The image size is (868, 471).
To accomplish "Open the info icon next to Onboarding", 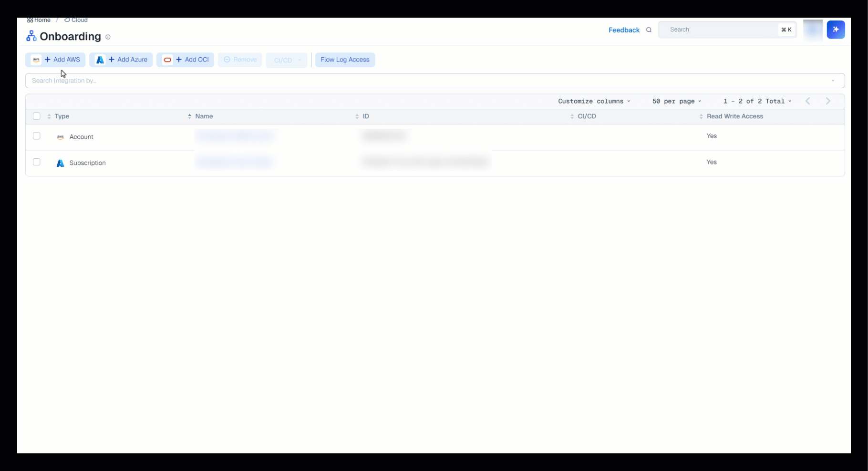I will 108,37.
